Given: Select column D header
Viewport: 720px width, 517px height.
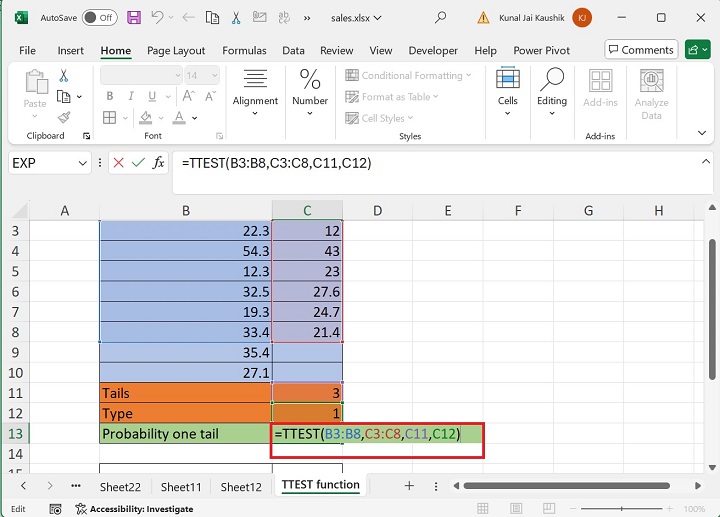Looking at the screenshot, I should tap(377, 210).
